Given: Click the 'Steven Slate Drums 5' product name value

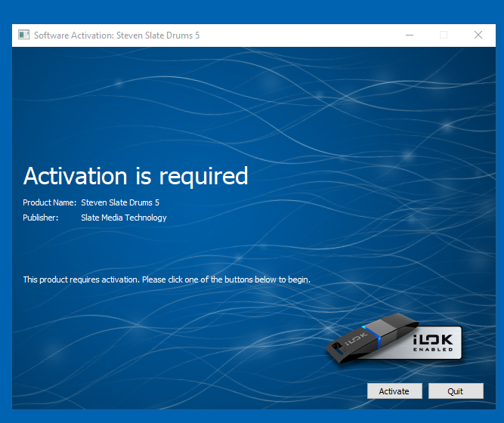Looking at the screenshot, I should (x=120, y=202).
